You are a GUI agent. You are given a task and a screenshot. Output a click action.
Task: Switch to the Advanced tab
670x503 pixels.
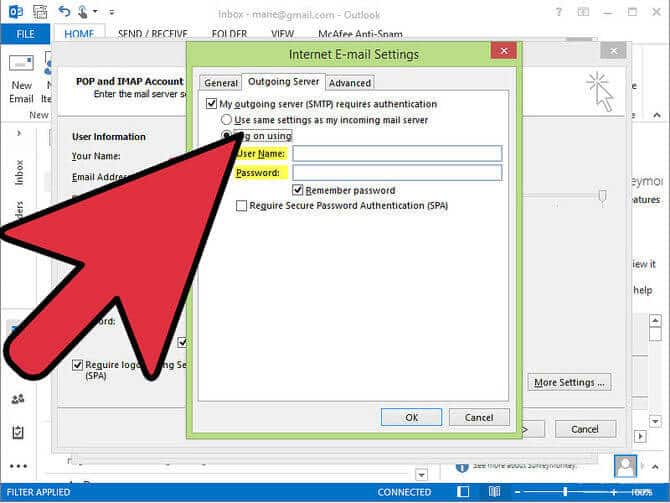click(x=349, y=83)
